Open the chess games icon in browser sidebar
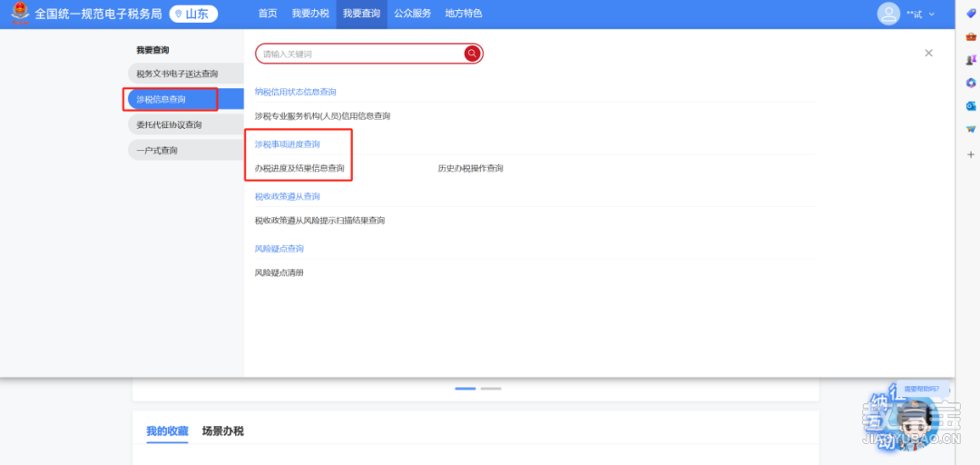This screenshot has height=465, width=980. (x=971, y=60)
